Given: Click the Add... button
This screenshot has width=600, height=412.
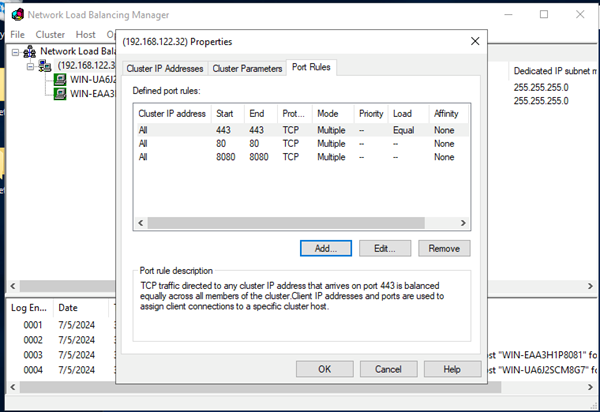Looking at the screenshot, I should click(x=326, y=248).
